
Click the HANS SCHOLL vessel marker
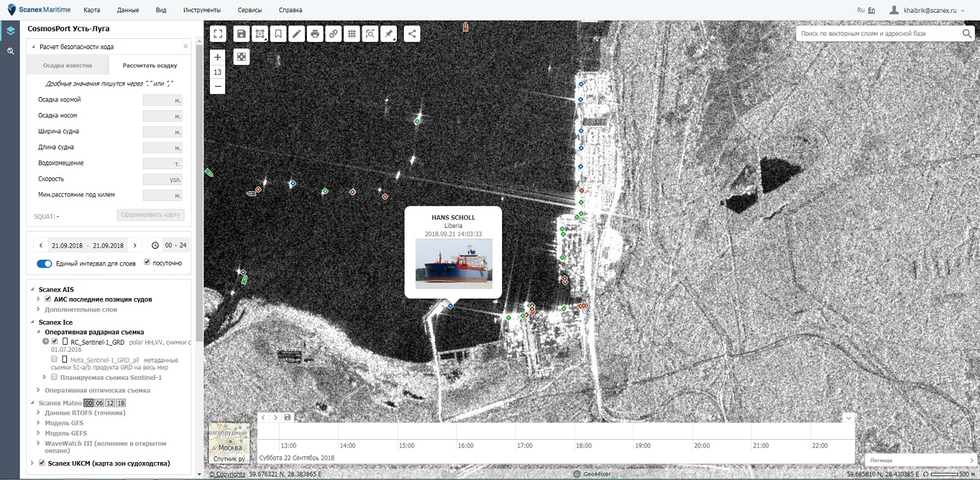(x=450, y=306)
